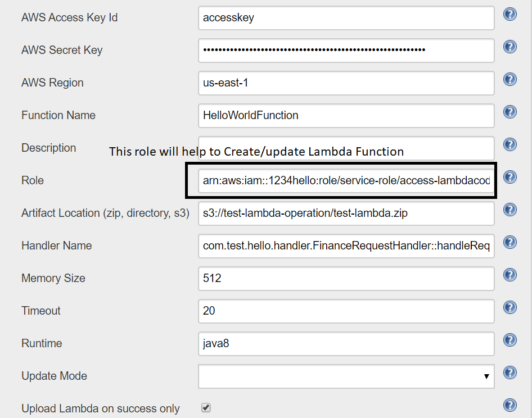The image size is (532, 418).
Task: Open help for AWS Region
Action: point(510,79)
